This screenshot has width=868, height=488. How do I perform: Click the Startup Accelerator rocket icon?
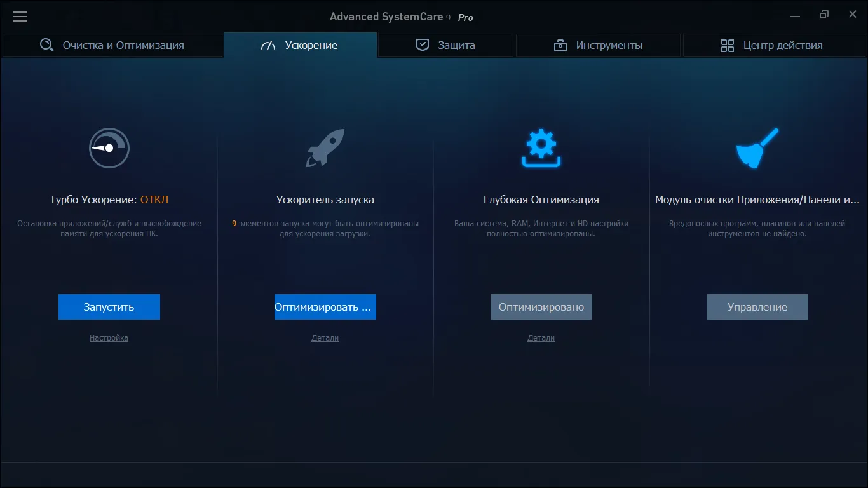click(325, 148)
